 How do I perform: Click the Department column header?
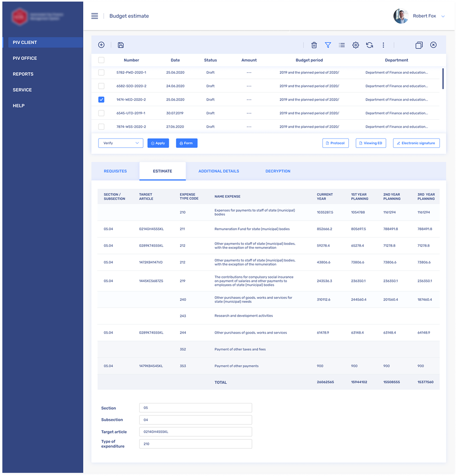coord(397,60)
